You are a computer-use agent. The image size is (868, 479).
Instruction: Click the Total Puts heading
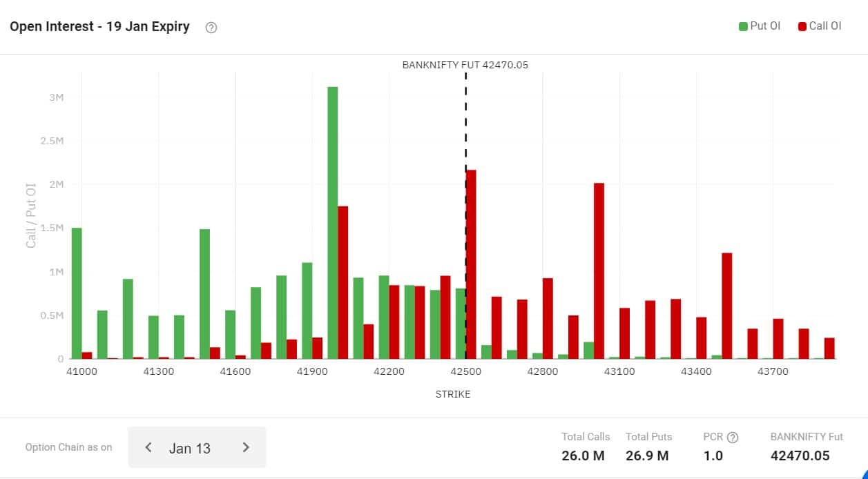[x=648, y=436]
